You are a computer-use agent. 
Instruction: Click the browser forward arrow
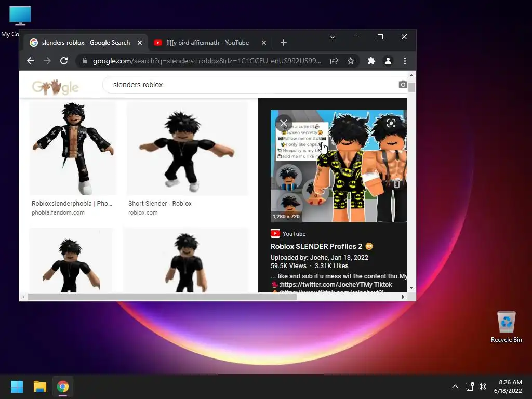pos(47,61)
